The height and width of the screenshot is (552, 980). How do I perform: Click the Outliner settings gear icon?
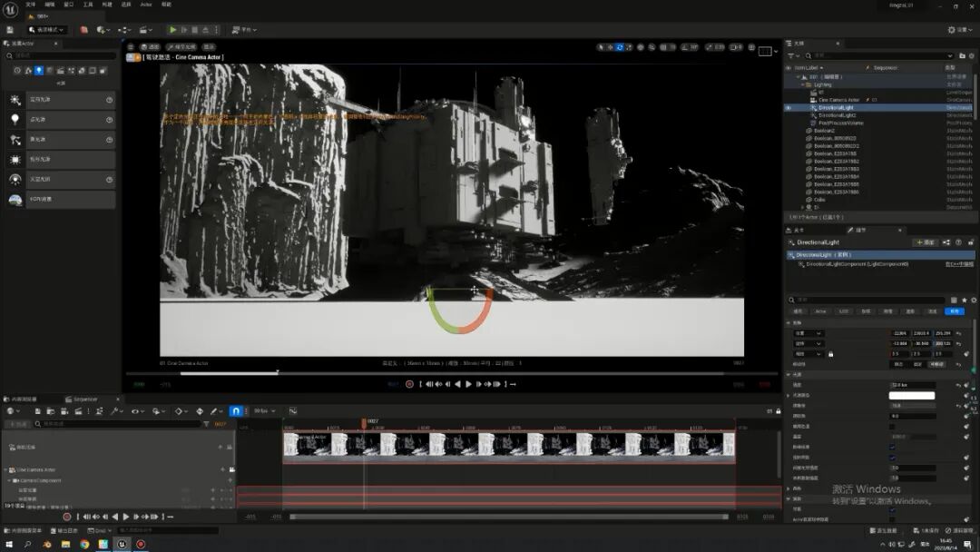click(972, 55)
